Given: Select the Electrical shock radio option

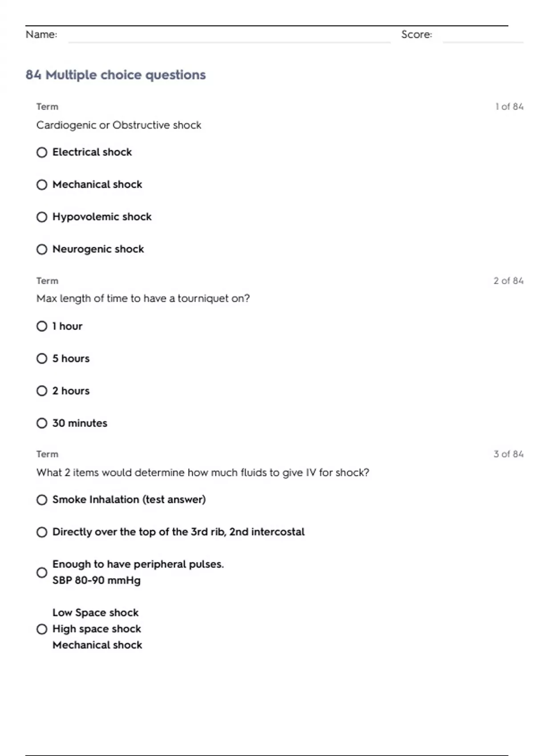Looking at the screenshot, I should tap(42, 153).
